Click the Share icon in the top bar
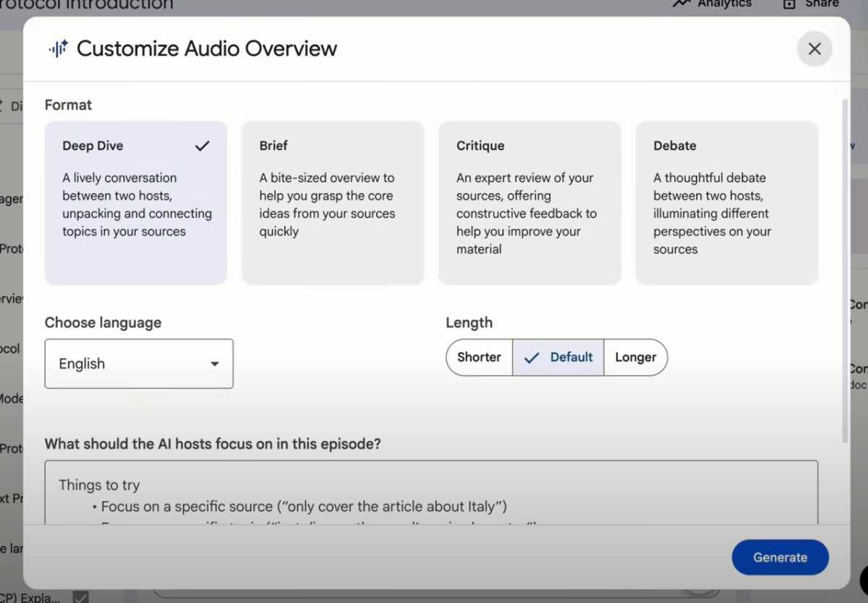The width and height of the screenshot is (868, 603). point(788,4)
